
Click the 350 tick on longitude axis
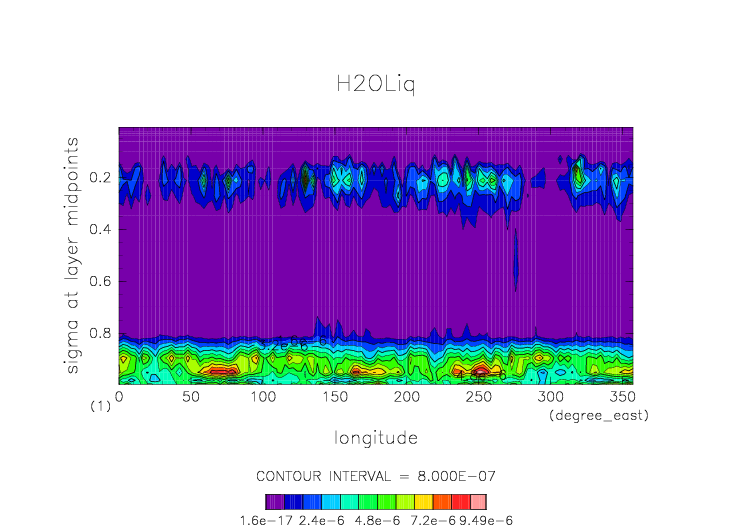point(622,397)
